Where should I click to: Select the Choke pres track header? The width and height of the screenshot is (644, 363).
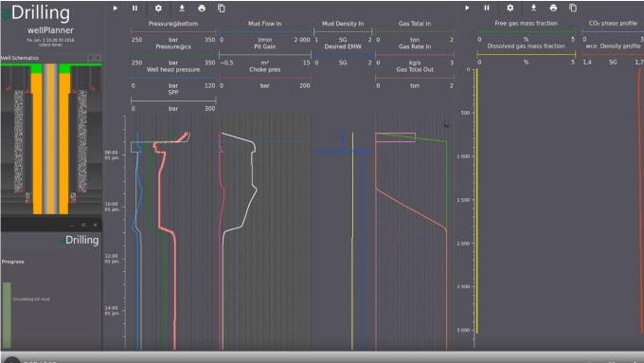point(264,70)
